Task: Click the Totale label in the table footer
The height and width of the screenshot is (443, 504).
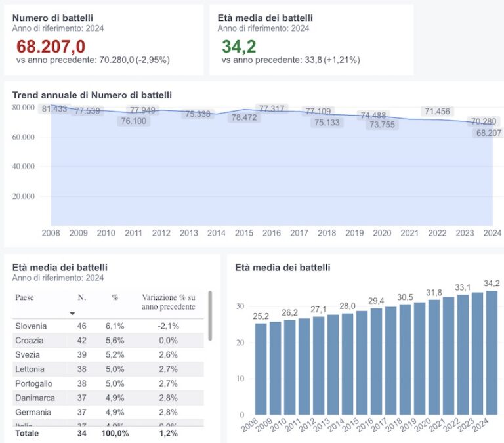Action: pyautogui.click(x=27, y=433)
